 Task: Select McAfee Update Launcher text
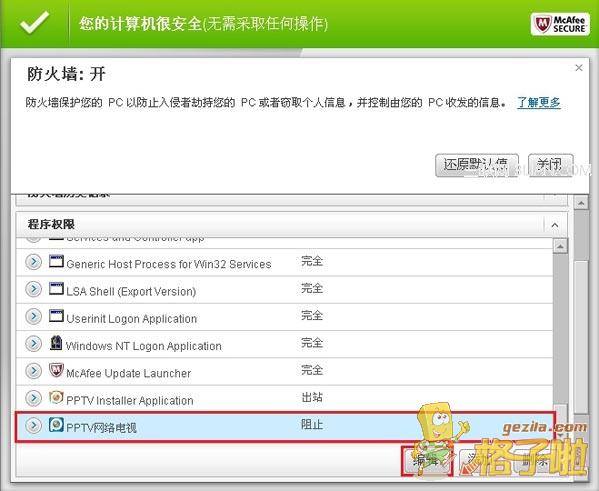click(128, 373)
